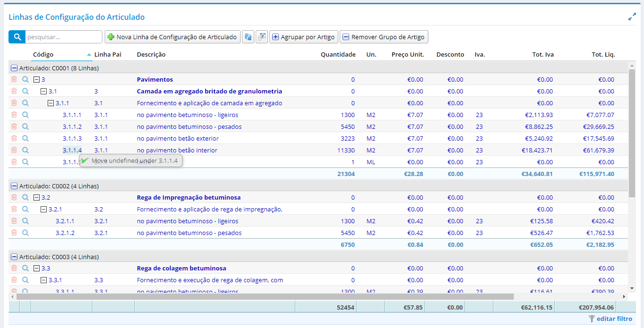Open Pavimentos description link

pos(155,79)
